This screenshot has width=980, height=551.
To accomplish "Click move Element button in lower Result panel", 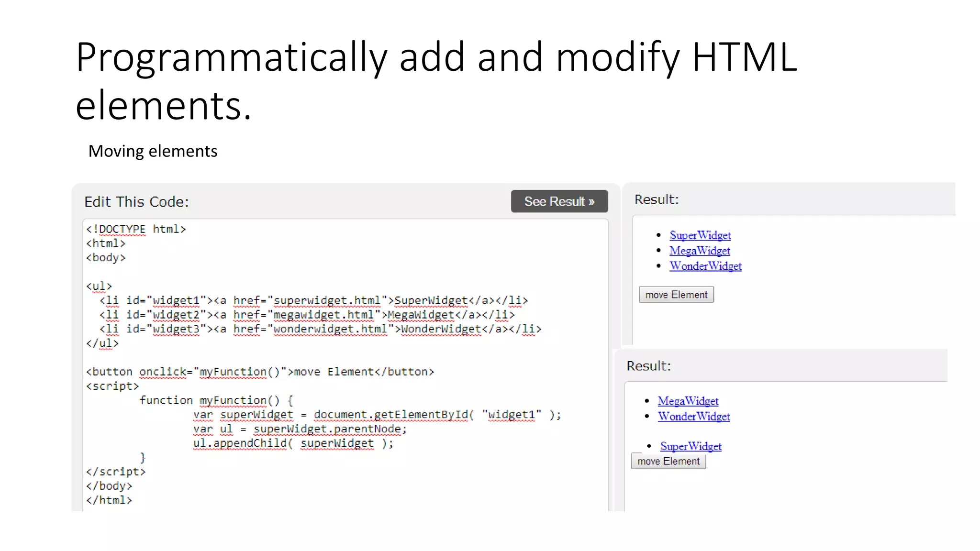I will click(668, 461).
